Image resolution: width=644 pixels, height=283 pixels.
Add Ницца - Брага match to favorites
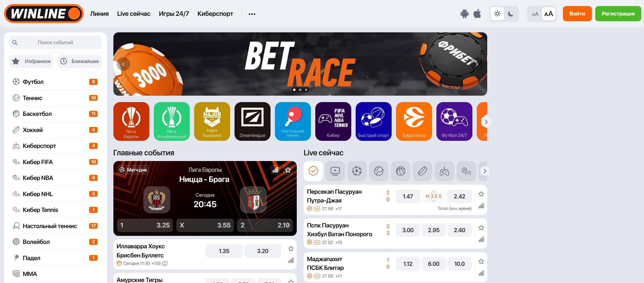click(x=288, y=170)
